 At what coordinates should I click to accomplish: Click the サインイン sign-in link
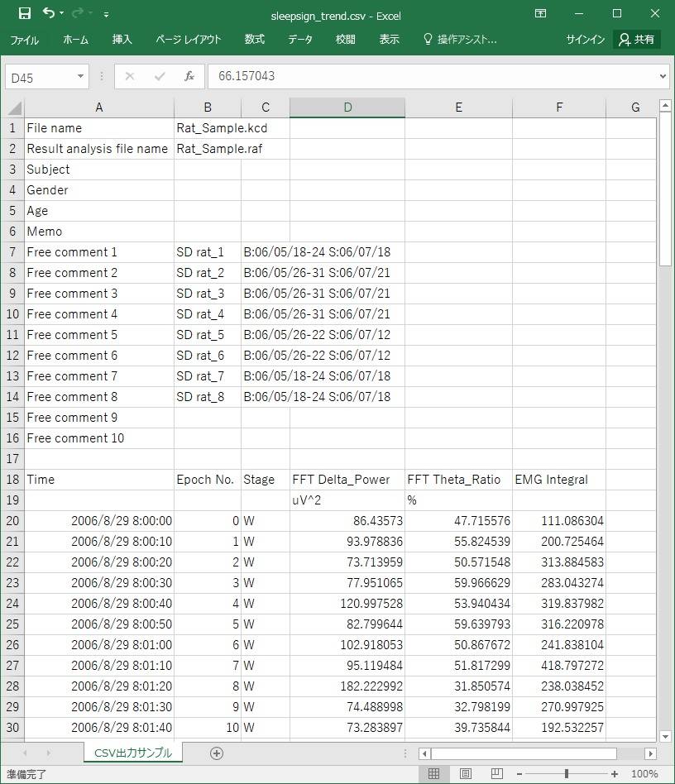tap(585, 40)
